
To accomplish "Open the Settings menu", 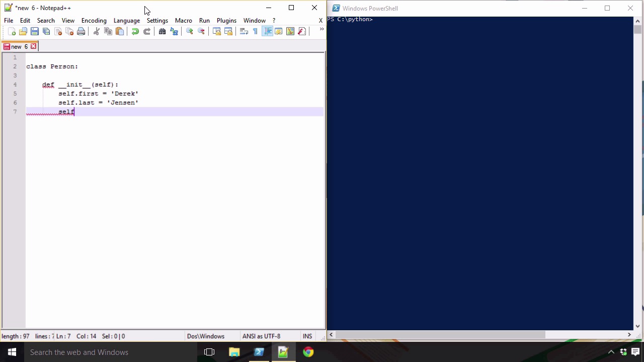I will tap(157, 21).
